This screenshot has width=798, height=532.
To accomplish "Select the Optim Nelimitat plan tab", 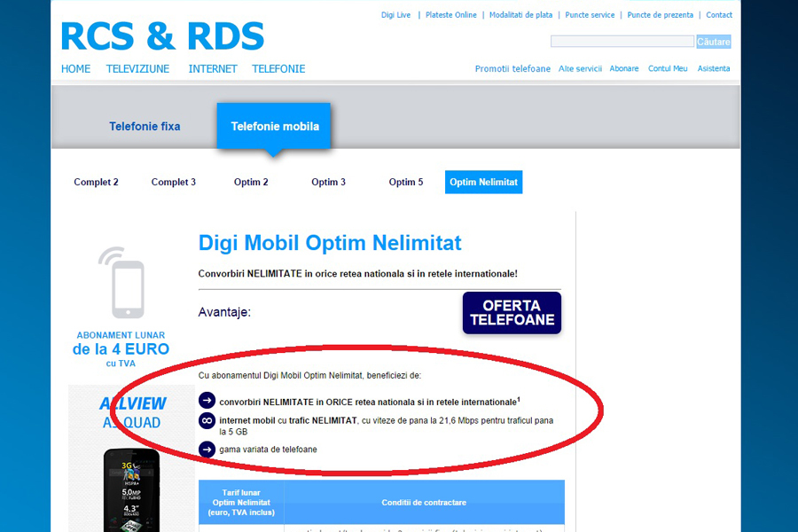I will tap(483, 182).
